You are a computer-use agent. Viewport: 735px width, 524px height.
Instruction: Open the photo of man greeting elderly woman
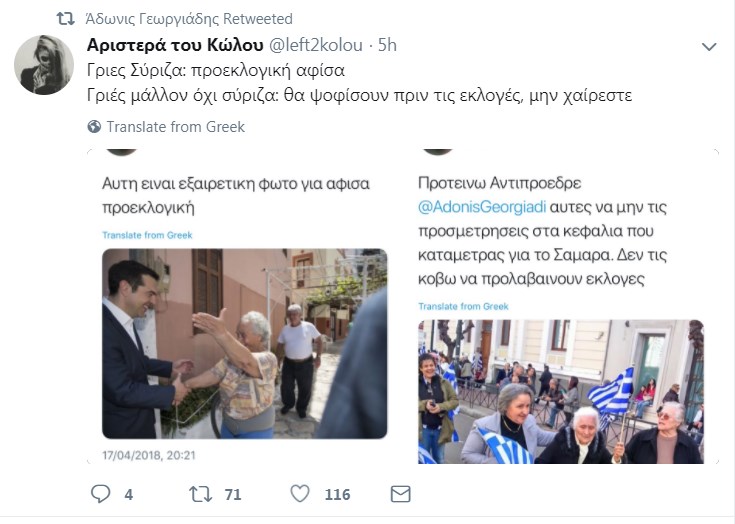coord(245,344)
